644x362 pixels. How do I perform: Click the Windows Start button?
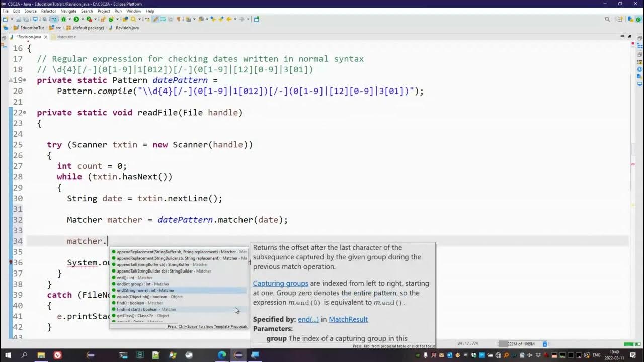click(x=8, y=355)
